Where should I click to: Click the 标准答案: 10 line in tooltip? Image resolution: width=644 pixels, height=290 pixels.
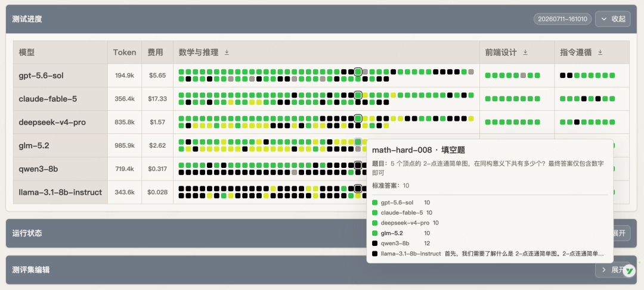pos(391,185)
